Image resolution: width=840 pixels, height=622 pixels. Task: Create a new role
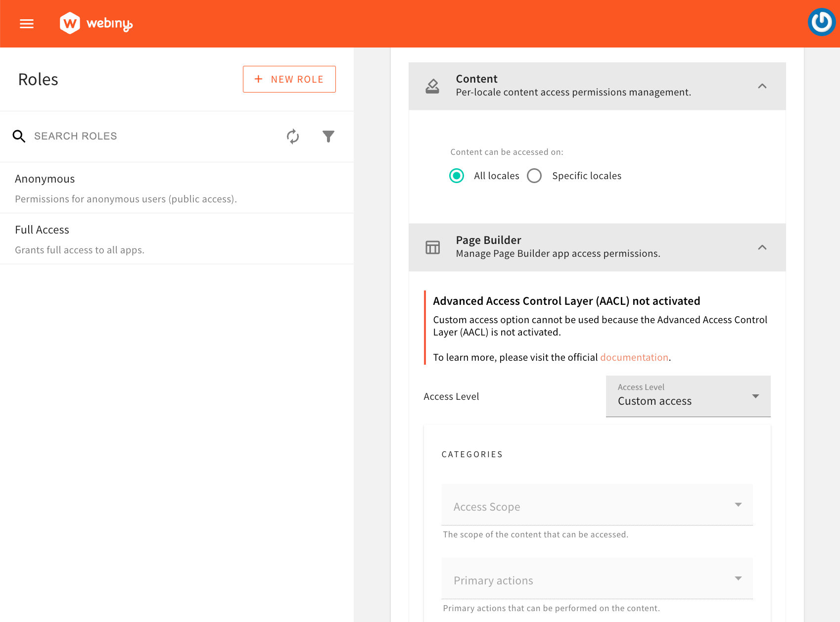[289, 79]
